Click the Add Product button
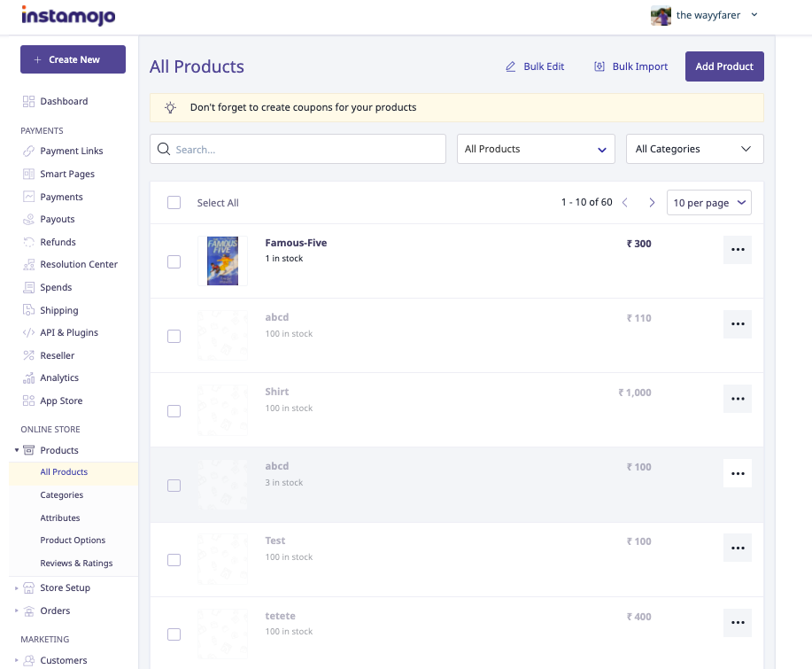The image size is (812, 669). [724, 66]
